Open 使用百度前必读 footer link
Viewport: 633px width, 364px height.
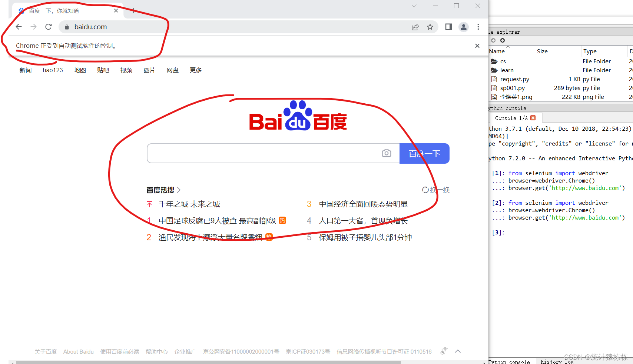[120, 351]
